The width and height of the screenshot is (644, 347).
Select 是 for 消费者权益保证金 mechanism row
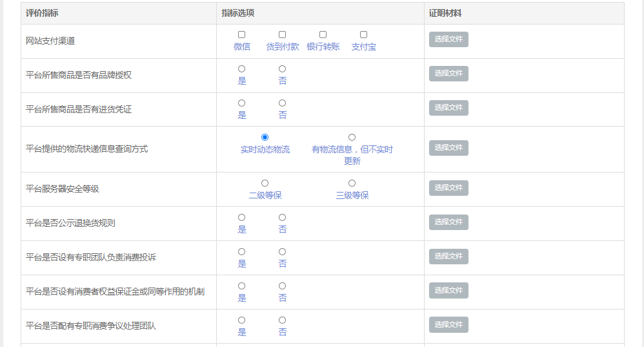click(241, 286)
